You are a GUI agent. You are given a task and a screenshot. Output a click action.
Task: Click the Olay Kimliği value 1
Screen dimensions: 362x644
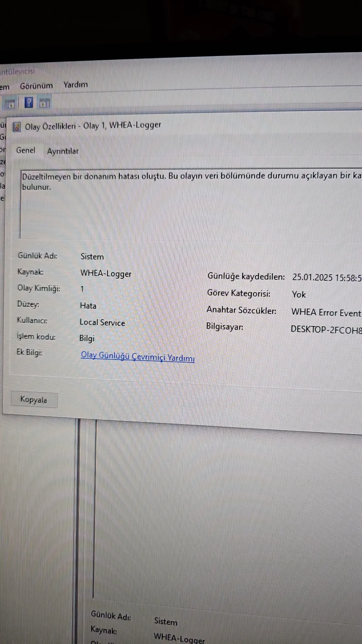coord(82,289)
